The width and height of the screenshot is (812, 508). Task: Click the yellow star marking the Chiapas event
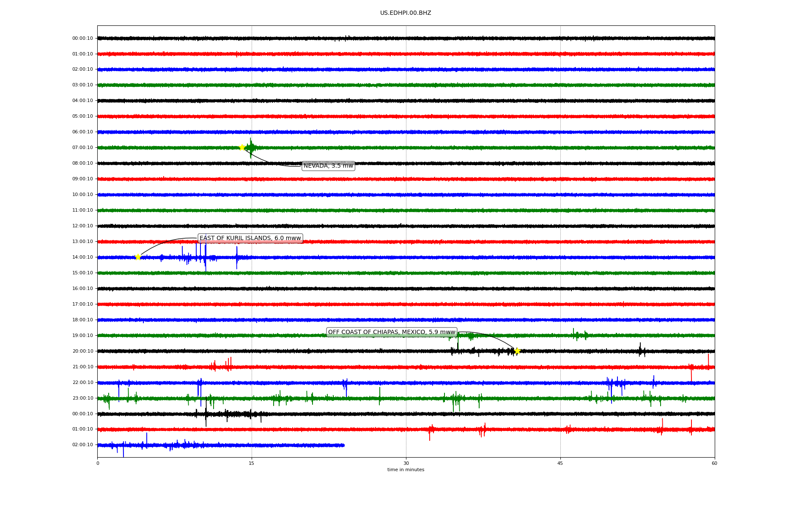(x=517, y=351)
